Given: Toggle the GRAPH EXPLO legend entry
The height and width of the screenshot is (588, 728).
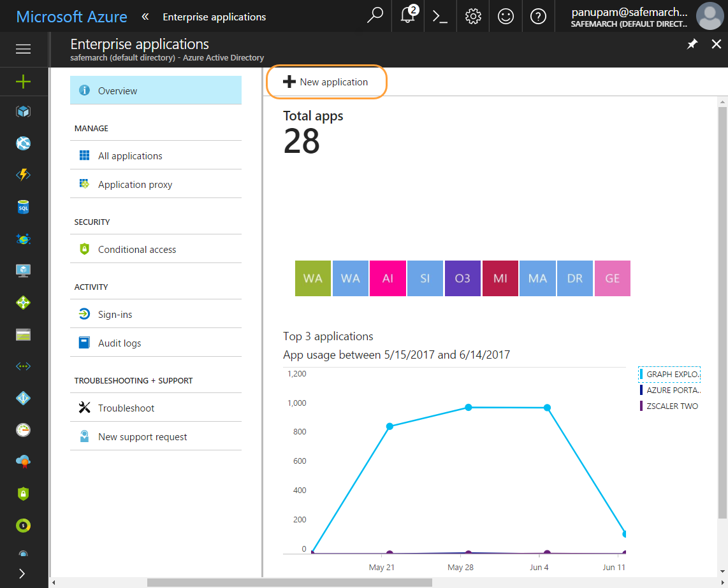Looking at the screenshot, I should point(669,374).
